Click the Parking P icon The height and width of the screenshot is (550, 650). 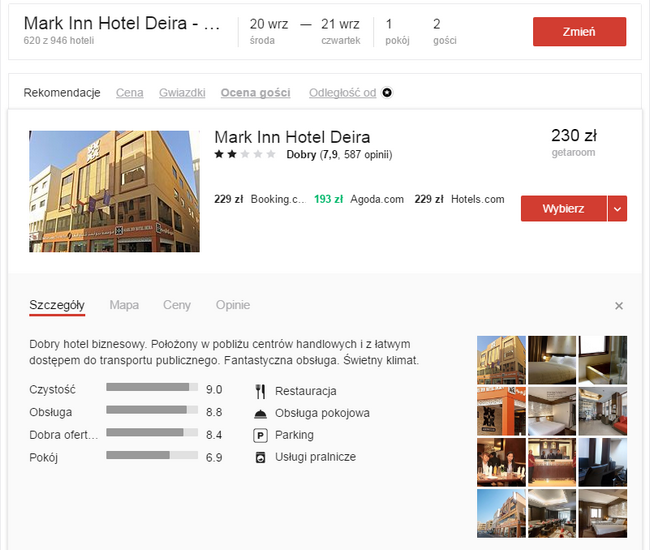click(x=261, y=435)
